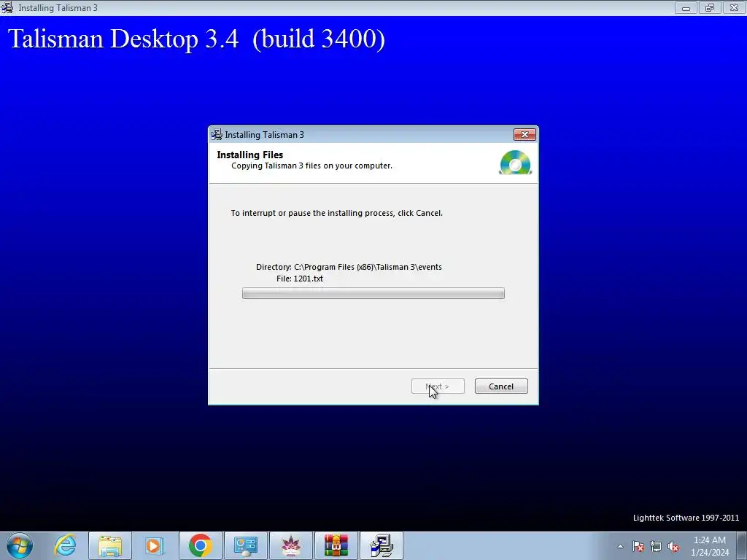The height and width of the screenshot is (560, 747).
Task: Open the Windows Start menu
Action: (20, 545)
